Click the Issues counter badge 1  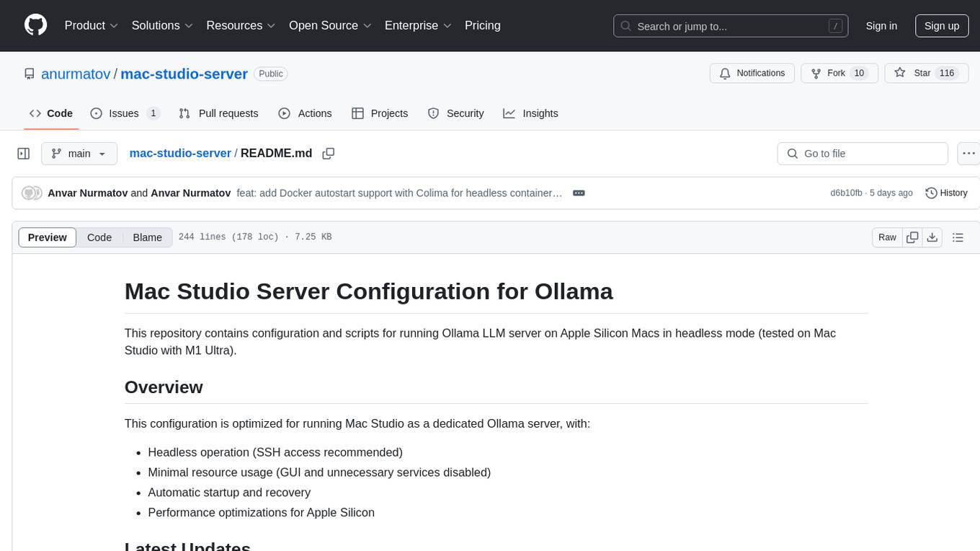point(153,113)
